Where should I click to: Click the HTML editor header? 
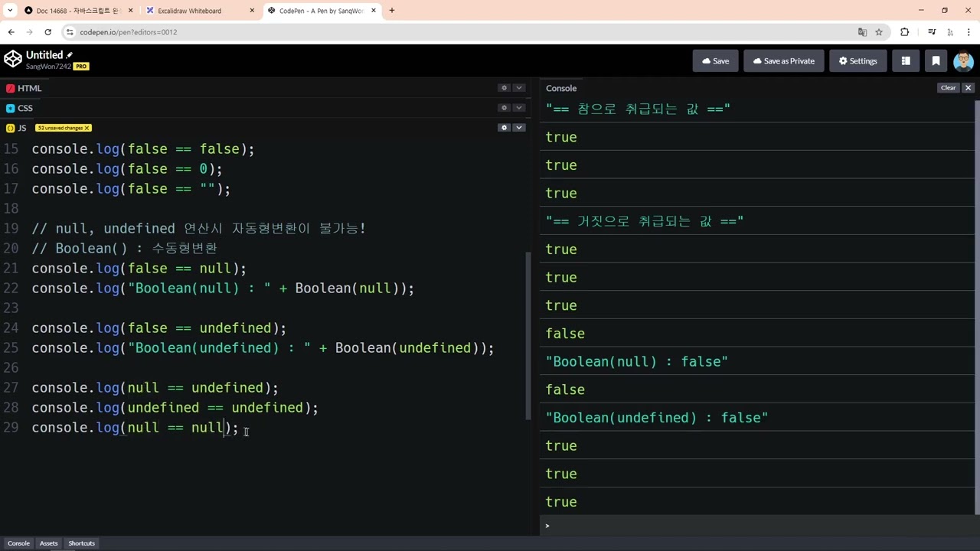coord(24,88)
